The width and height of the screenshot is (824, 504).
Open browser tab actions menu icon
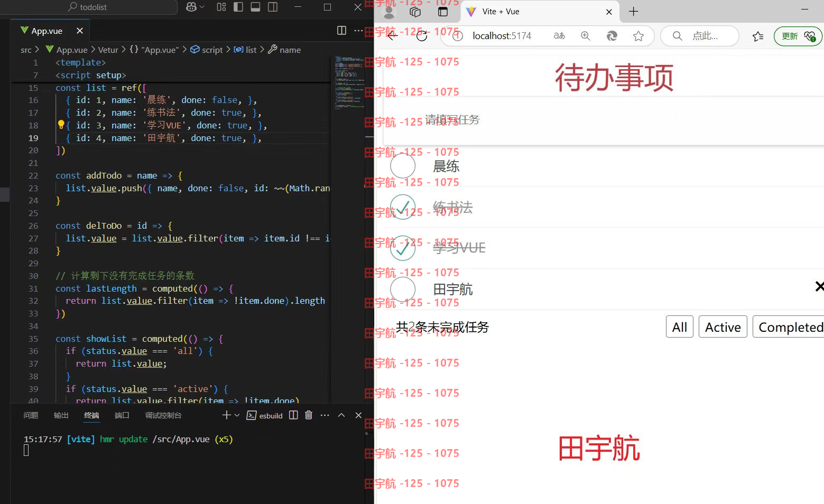click(x=443, y=12)
